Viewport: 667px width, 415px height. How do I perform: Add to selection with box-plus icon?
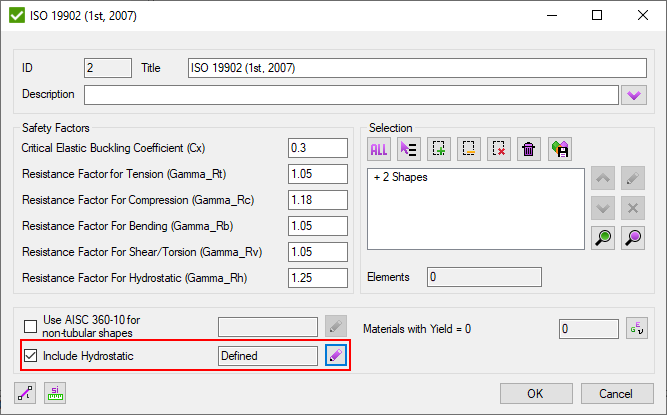(x=439, y=149)
